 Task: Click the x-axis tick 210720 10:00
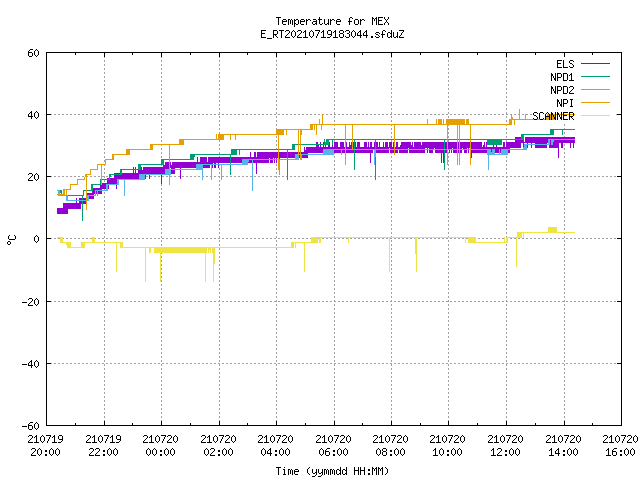pos(448,446)
